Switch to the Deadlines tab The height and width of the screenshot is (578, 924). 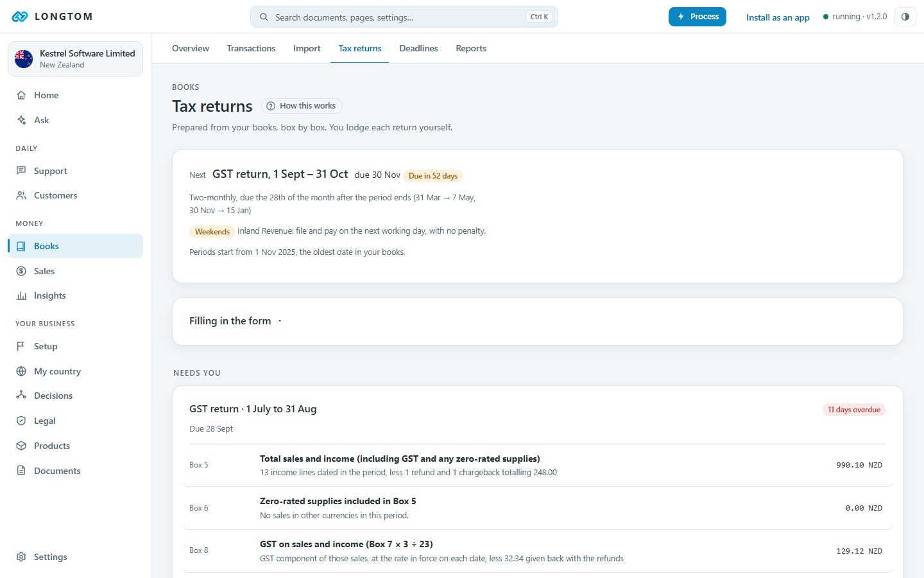click(418, 48)
